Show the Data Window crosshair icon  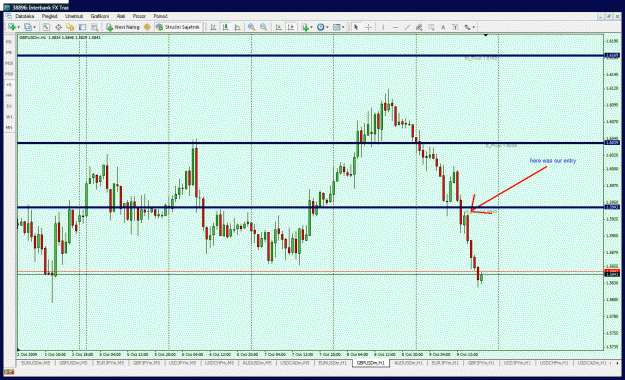pos(58,27)
